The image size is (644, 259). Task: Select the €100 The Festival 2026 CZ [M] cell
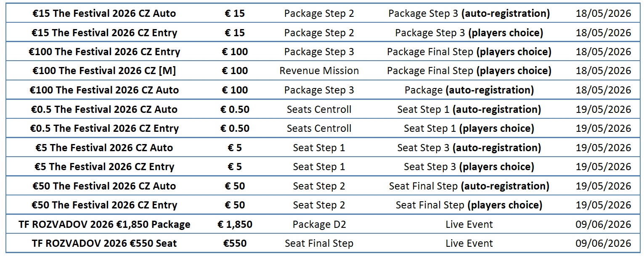[x=104, y=71]
